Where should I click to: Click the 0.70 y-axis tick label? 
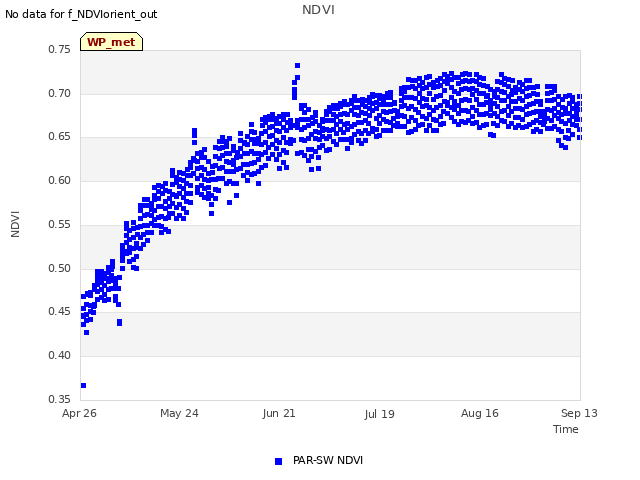(x=60, y=93)
